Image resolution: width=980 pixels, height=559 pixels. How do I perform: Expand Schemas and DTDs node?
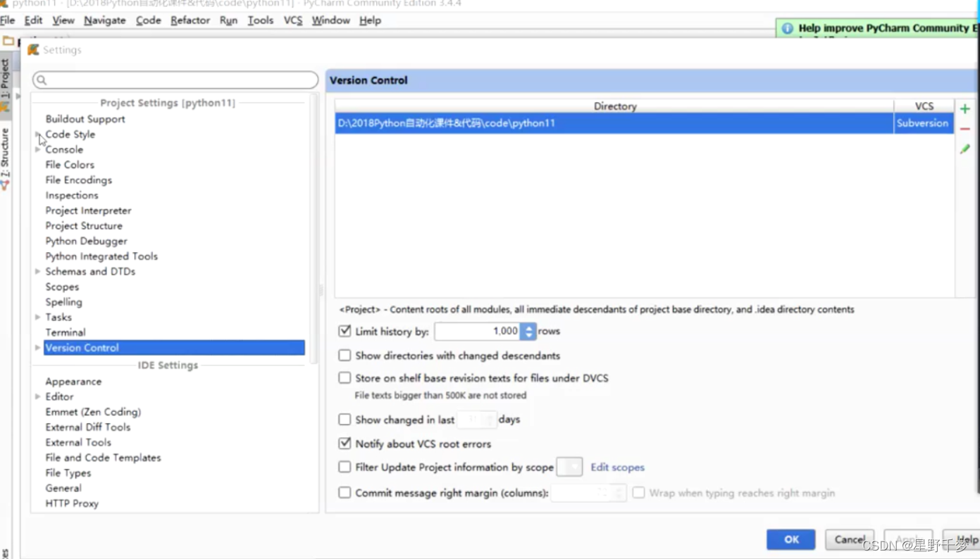(38, 271)
